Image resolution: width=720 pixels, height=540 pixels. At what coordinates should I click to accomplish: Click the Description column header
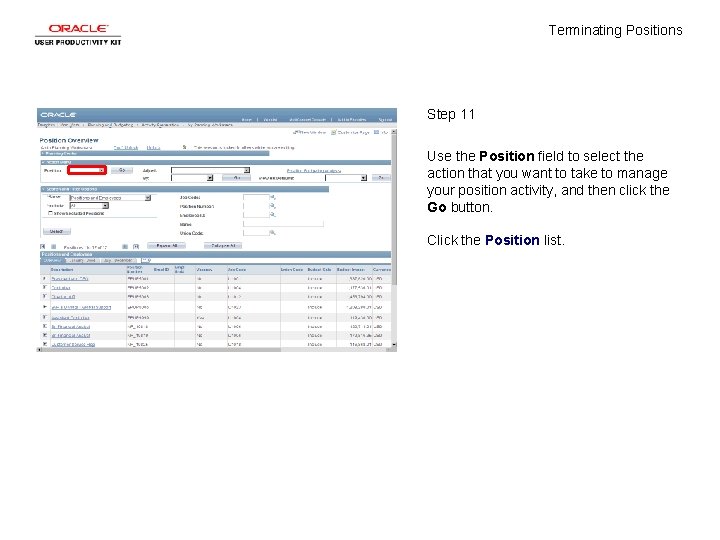pyautogui.click(x=62, y=270)
